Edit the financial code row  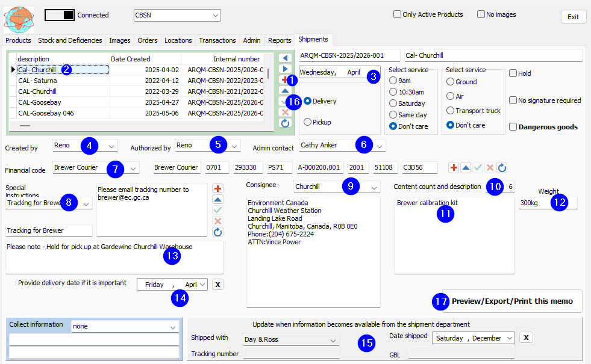[466, 167]
